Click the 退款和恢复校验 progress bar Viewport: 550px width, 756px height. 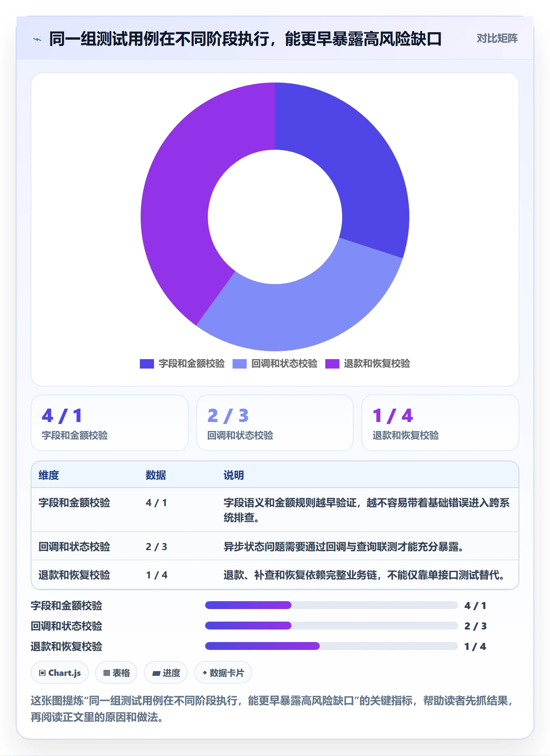[x=331, y=646]
